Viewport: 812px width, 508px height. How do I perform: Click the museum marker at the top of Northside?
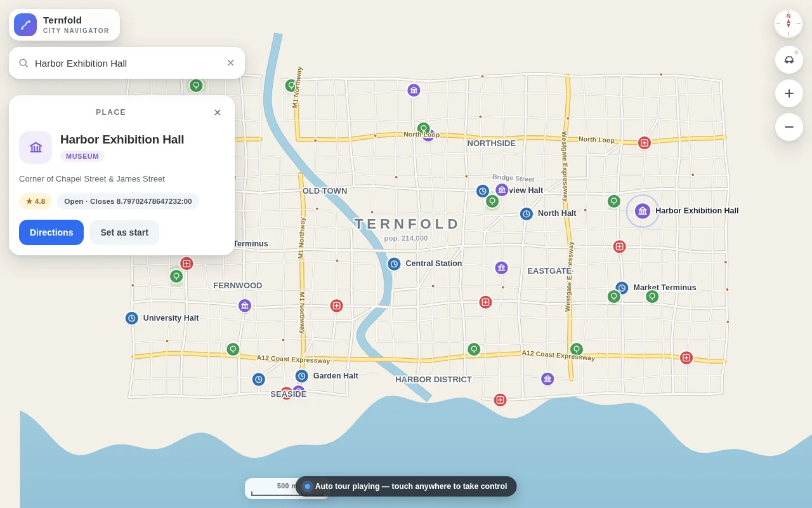point(414,90)
